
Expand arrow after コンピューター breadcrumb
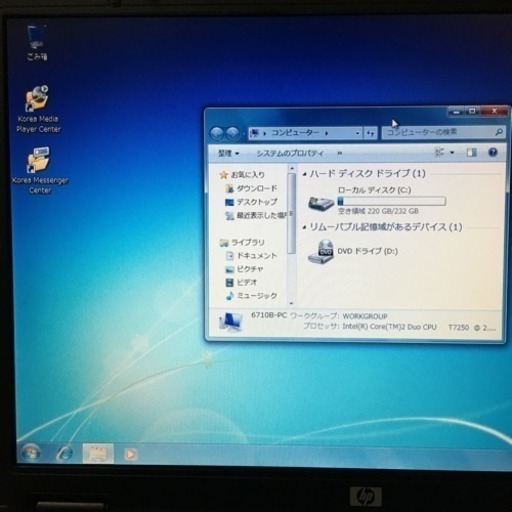tap(327, 133)
